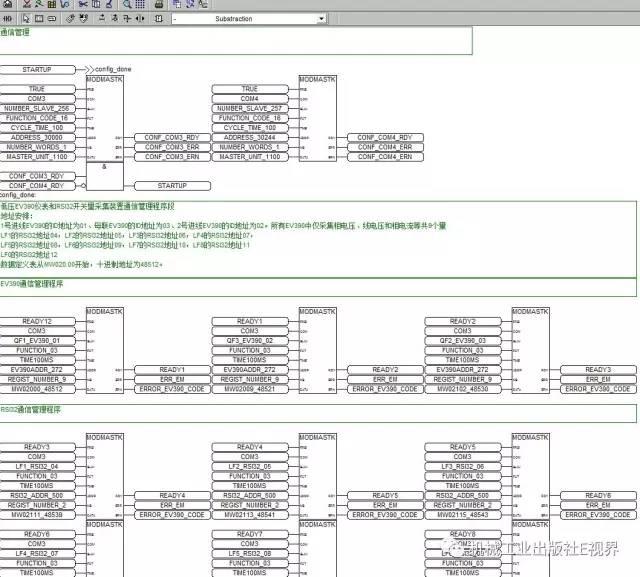
Task: Select the COM4 input
Action: coord(250,98)
